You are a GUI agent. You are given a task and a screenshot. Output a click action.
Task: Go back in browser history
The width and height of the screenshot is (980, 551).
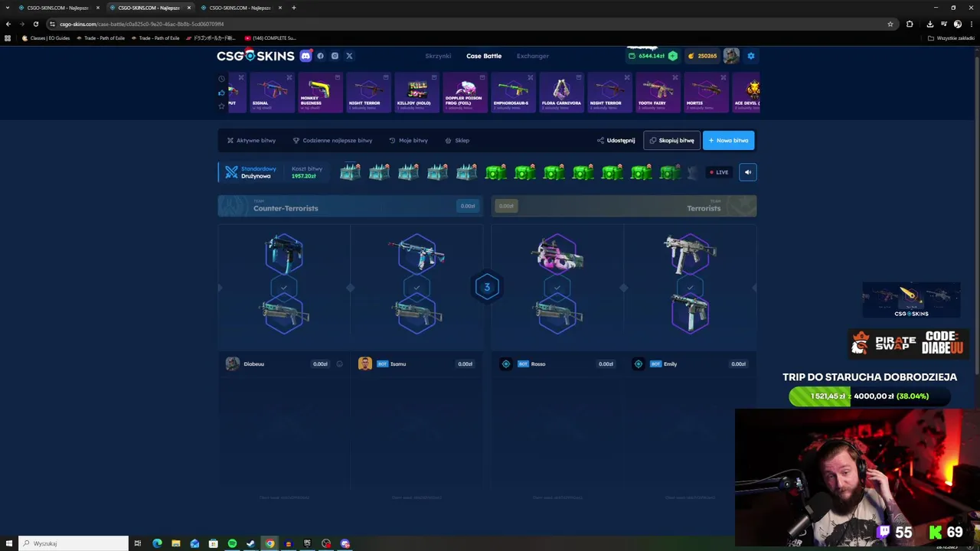tap(8, 24)
